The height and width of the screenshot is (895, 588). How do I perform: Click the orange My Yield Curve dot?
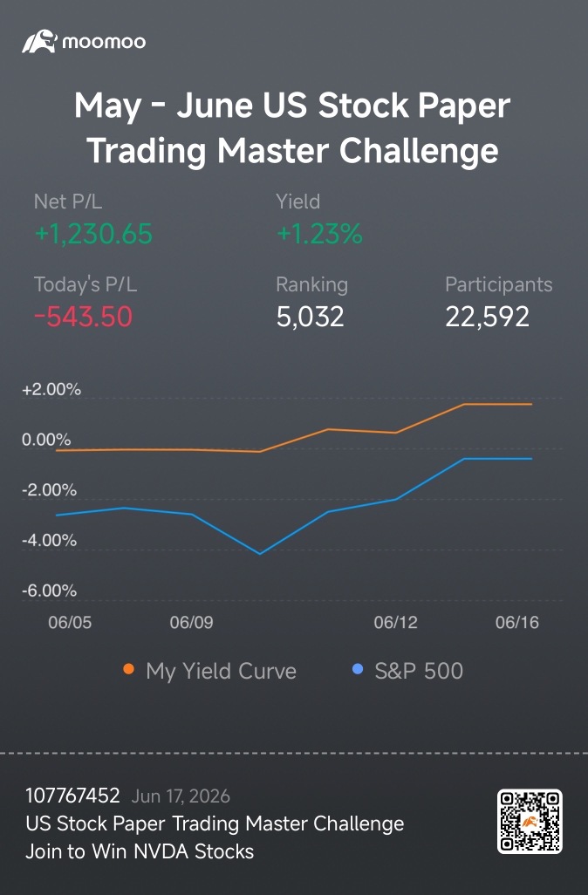tap(129, 670)
